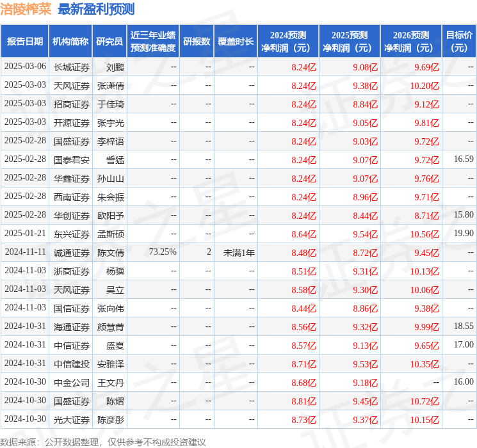
Task: Select the 覆盖时长 column header
Action: pyautogui.click(x=235, y=42)
